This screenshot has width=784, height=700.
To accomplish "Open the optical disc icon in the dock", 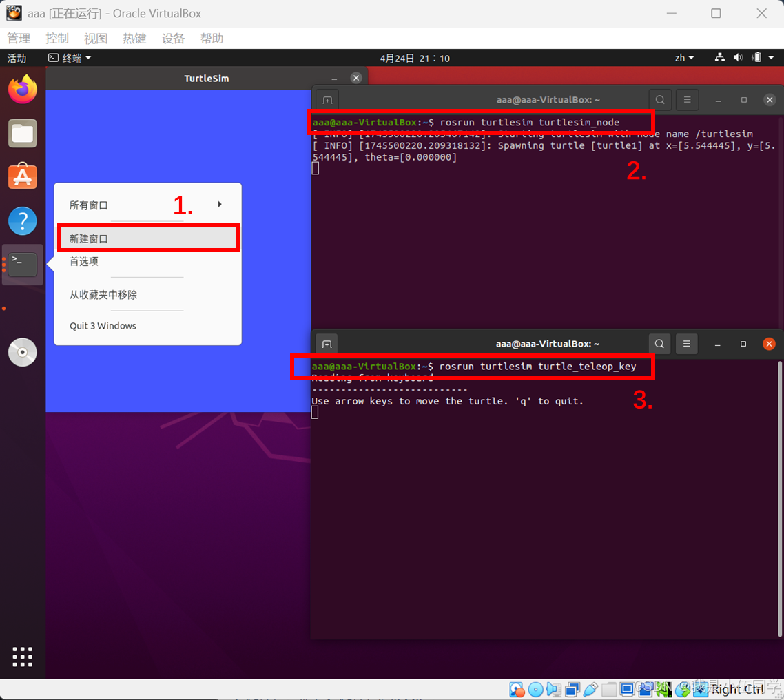I will pyautogui.click(x=23, y=353).
